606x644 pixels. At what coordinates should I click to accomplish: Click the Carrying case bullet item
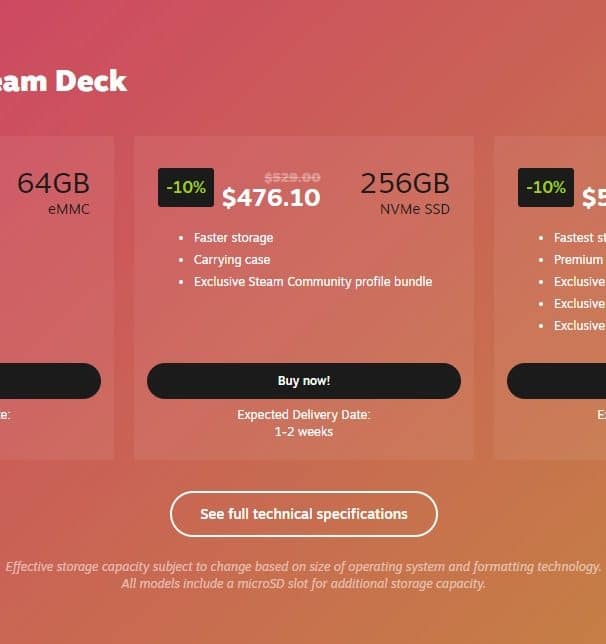click(232, 260)
